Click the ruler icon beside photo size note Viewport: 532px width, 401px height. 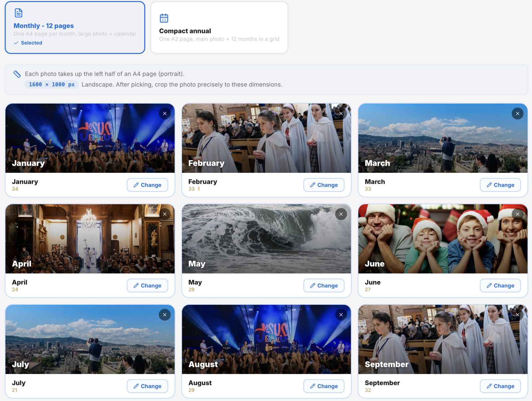coord(17,74)
